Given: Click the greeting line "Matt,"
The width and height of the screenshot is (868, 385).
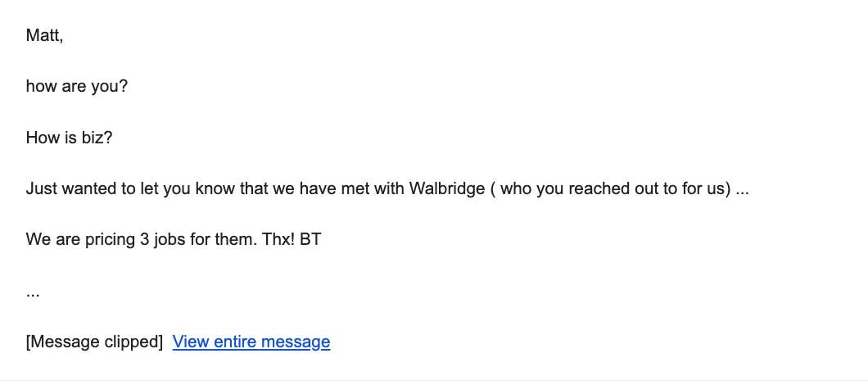Looking at the screenshot, I should pyautogui.click(x=45, y=35).
